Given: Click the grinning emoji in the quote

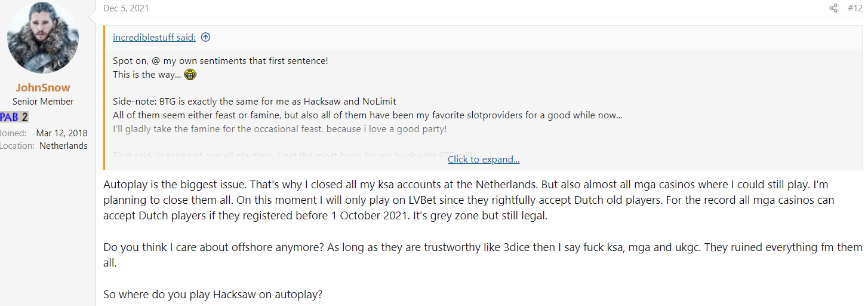Looking at the screenshot, I should click(190, 75).
